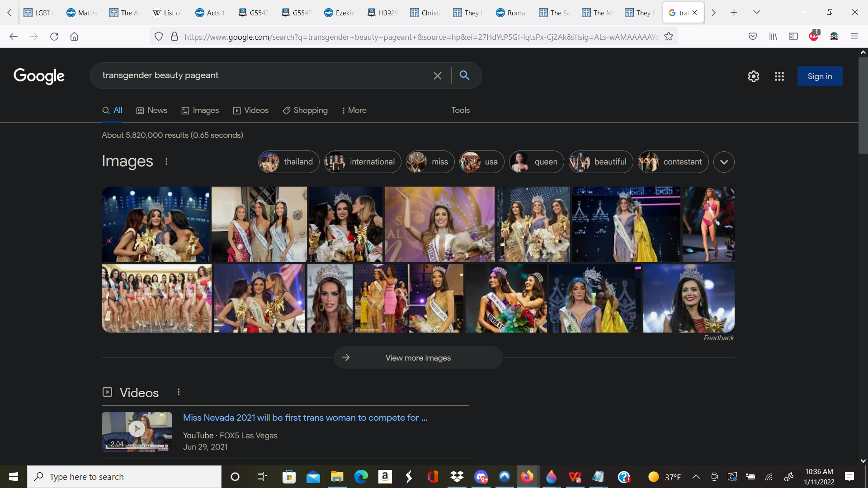Select the All results tab
The width and height of the screenshot is (868, 488).
[113, 110]
